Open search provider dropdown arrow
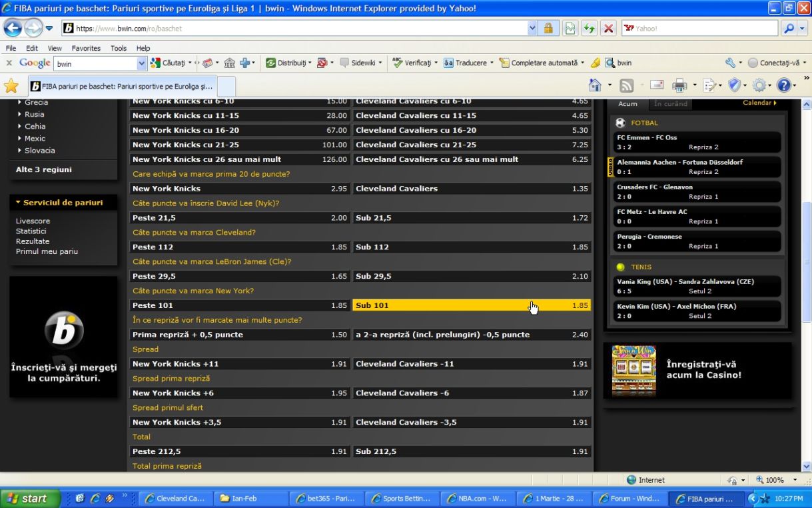This screenshot has width=812, height=508. 802,29
